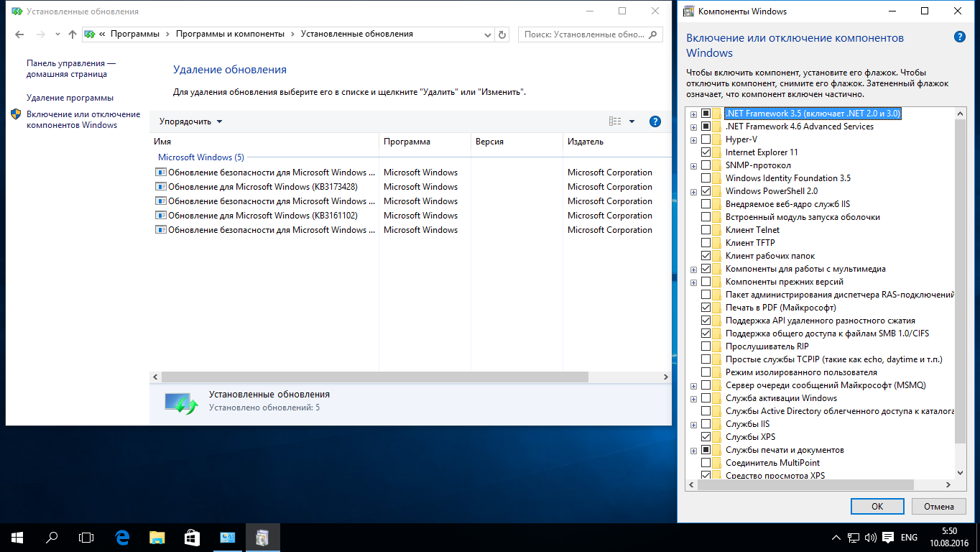Open blue Help icon in the Installed Updates toolbar
This screenshot has width=980, height=552.
655,121
